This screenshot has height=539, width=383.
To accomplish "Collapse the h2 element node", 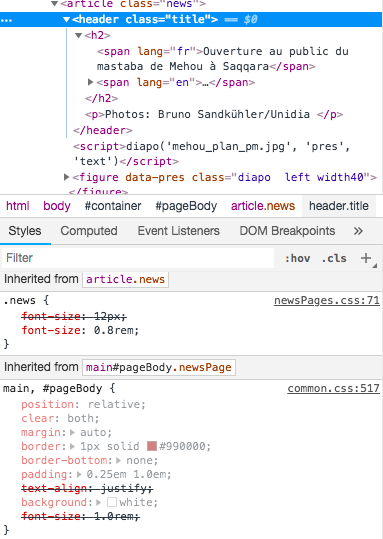I will [x=78, y=35].
